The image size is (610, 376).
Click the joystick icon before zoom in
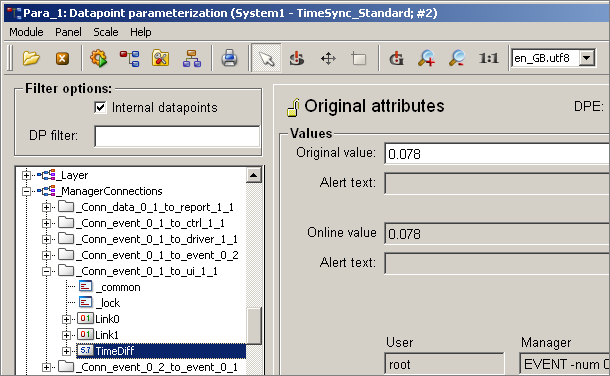[x=396, y=58]
